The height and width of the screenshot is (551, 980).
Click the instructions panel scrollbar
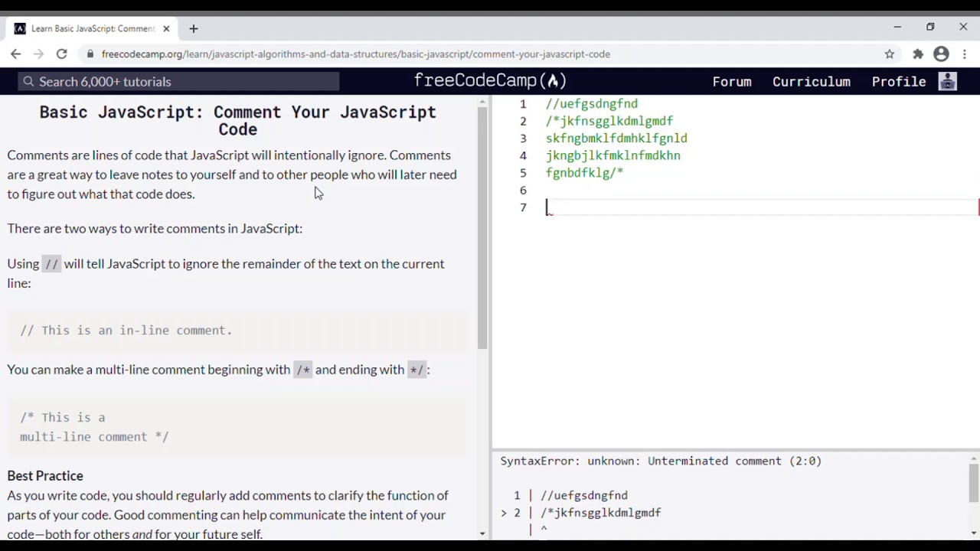(482, 227)
